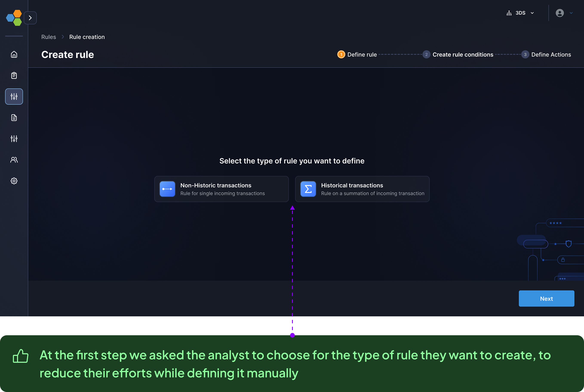Image resolution: width=584 pixels, height=392 pixels.
Task: Open the clipboard icon in sidebar
Action: (14, 75)
